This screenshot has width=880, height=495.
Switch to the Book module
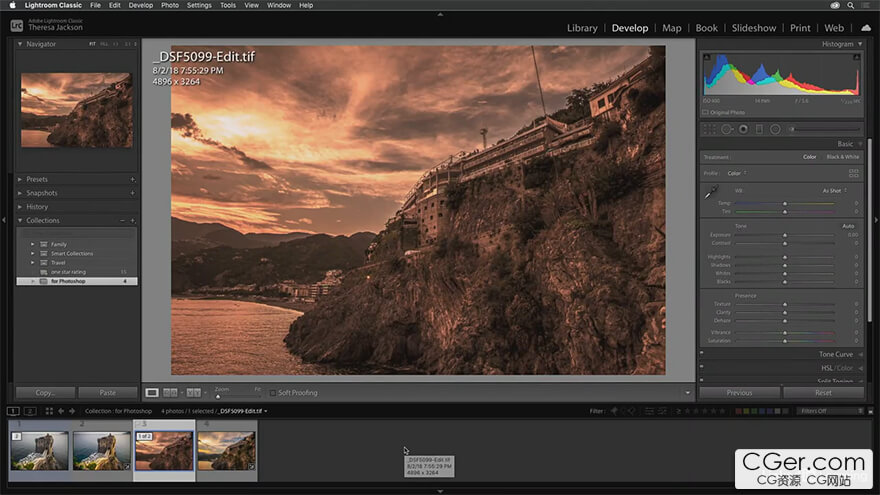(707, 28)
